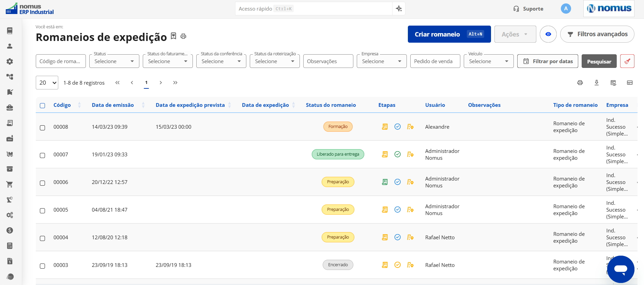Open the robot arm icon in the sidebar
The width and height of the screenshot is (644, 285).
click(10, 200)
